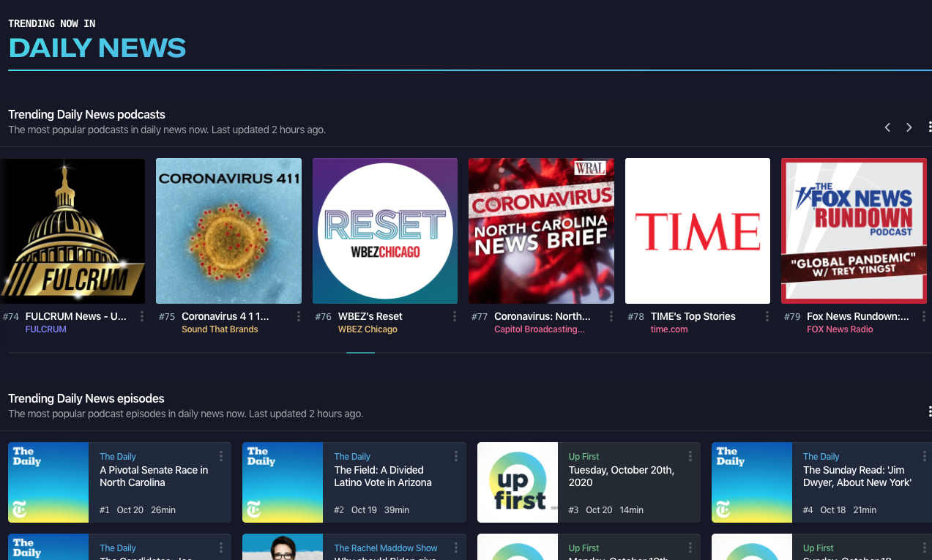Open the WBEZ's Reset podcast title
Viewport: 932px width, 560px height.
click(x=370, y=316)
